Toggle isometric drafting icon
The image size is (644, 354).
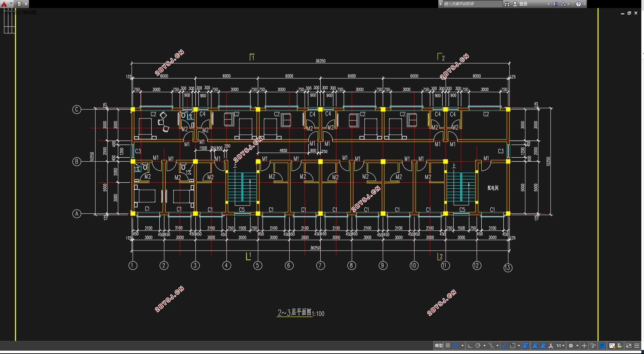tap(491, 346)
